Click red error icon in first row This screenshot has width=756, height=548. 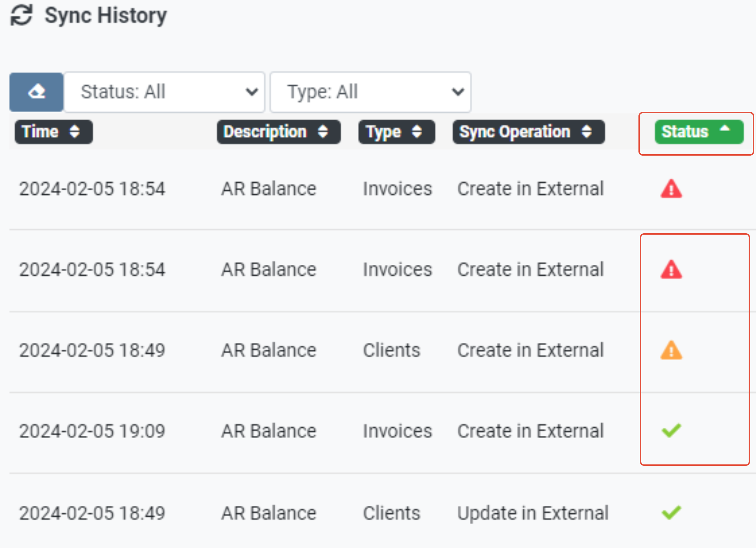[671, 189]
